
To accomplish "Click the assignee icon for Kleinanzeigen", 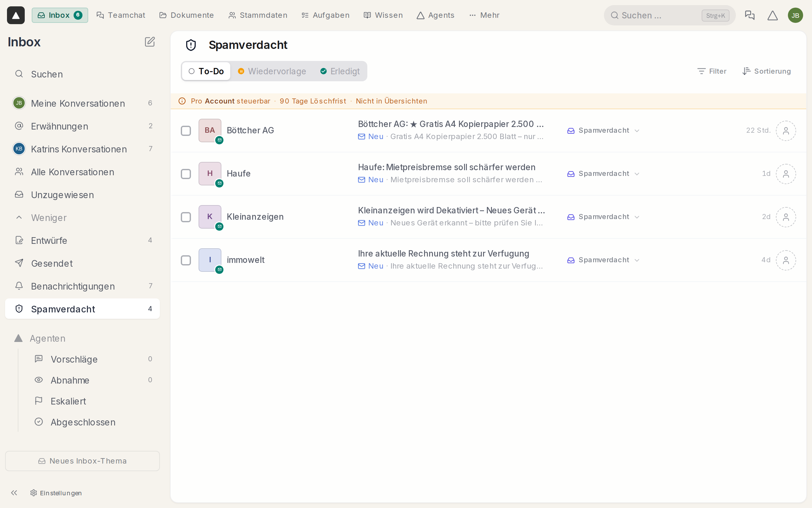I will tap(785, 217).
